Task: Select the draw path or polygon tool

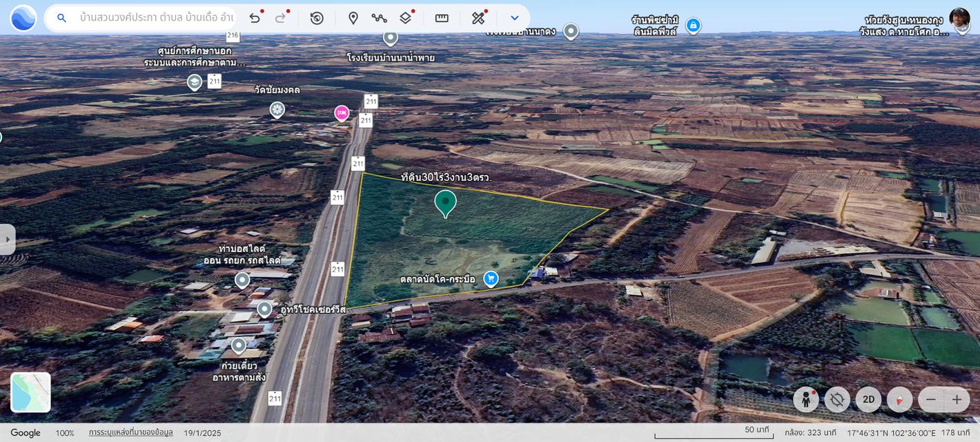Action: coord(379,18)
